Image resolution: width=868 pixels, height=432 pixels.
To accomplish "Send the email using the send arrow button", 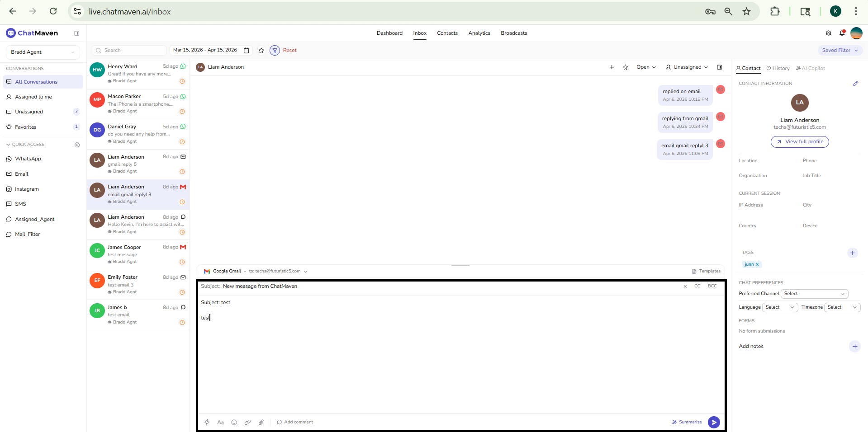I will click(x=713, y=422).
